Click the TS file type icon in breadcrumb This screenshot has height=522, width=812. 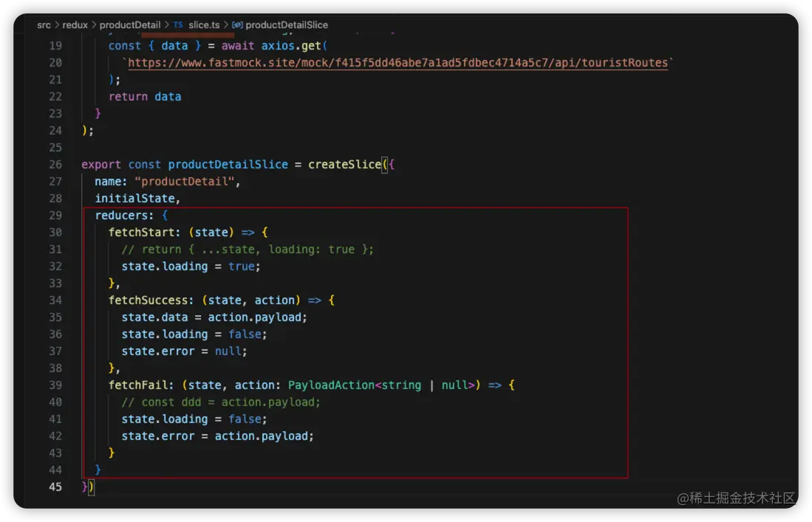coord(178,25)
